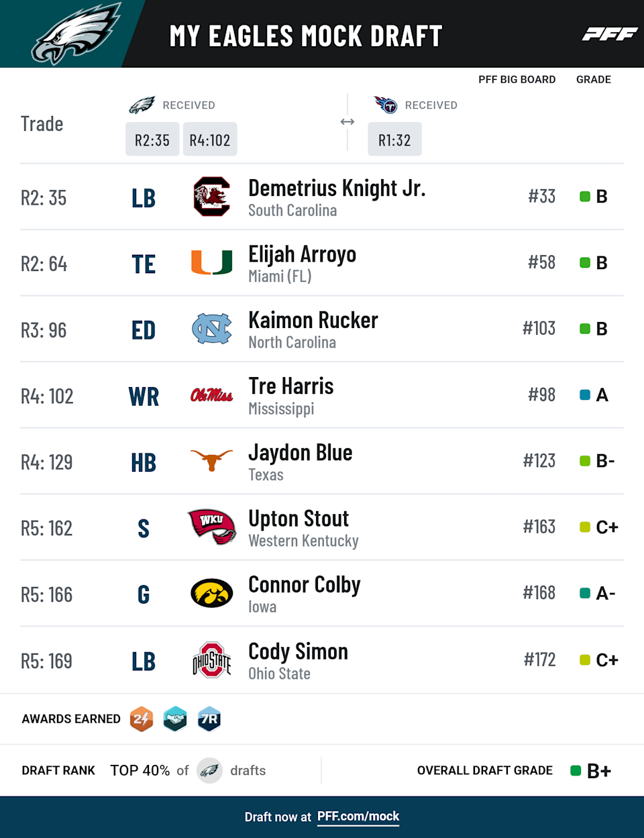Screen dimensions: 644x838
Task: Open the PFF.com/mock link
Action: tap(358, 817)
